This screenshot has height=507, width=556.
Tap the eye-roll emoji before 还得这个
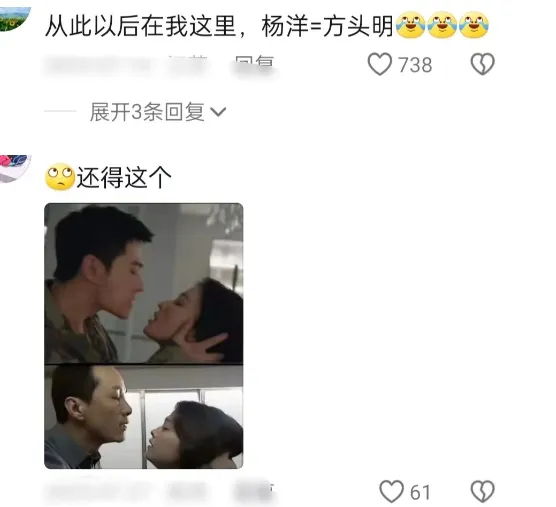click(x=60, y=177)
